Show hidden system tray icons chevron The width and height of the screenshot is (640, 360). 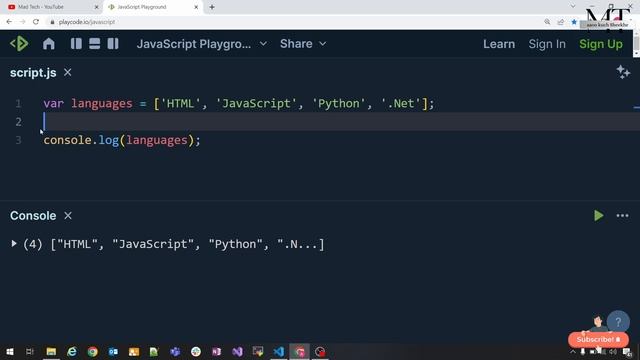573,352
